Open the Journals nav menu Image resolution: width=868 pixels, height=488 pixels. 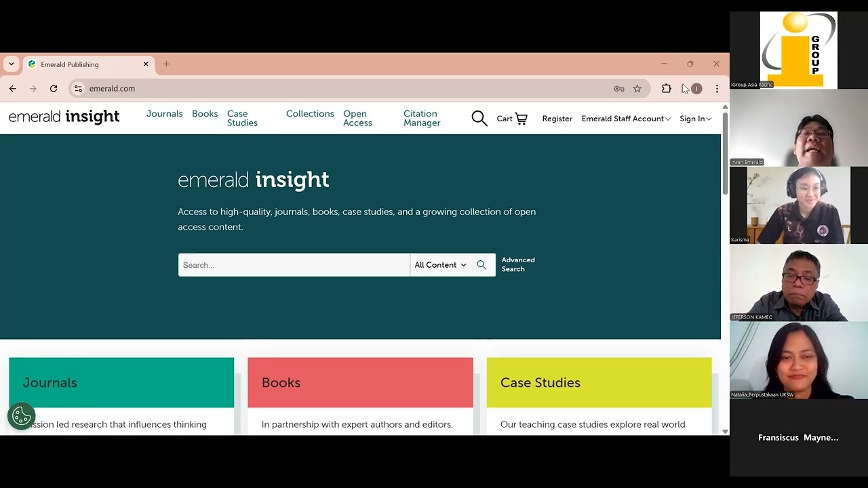[164, 114]
